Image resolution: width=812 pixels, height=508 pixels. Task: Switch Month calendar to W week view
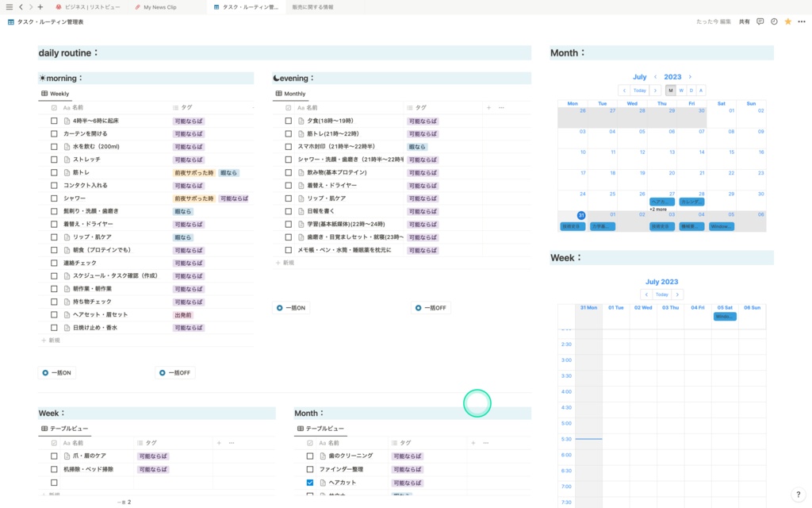681,90
